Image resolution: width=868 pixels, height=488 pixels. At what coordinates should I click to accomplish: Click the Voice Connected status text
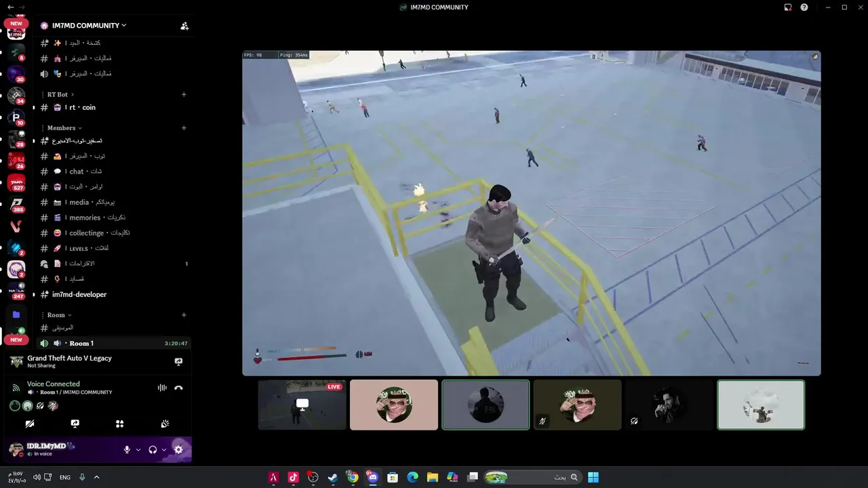pos(54,384)
